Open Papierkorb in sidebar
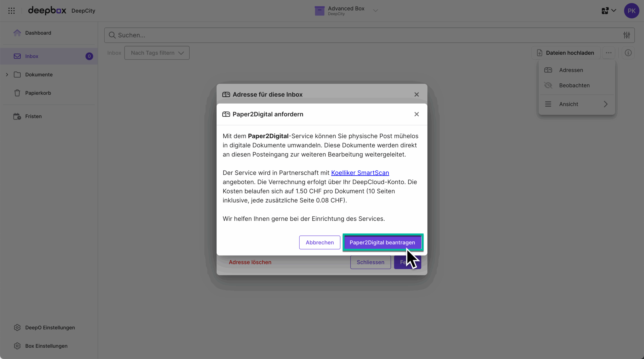This screenshot has width=644, height=359. click(49, 93)
